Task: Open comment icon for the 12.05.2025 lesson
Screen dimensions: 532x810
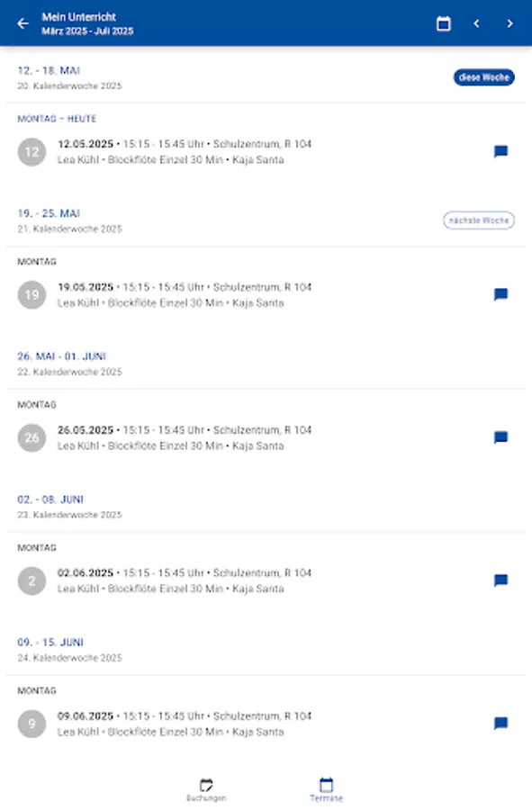Action: 500,150
